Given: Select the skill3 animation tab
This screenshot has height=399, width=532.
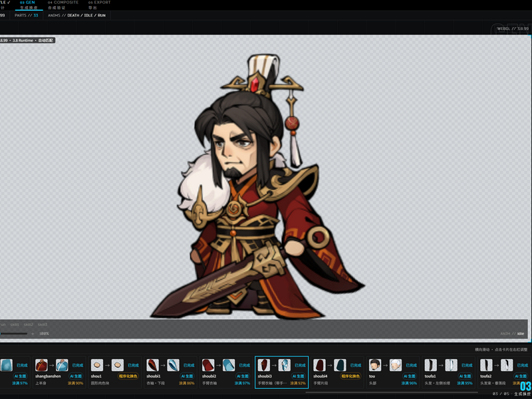Looking at the screenshot, I should pyautogui.click(x=43, y=325).
